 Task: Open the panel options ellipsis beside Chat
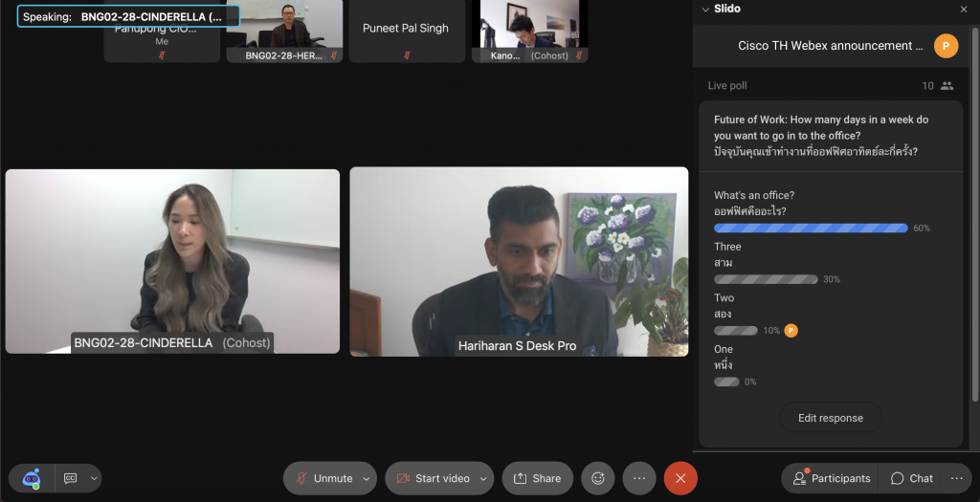point(956,478)
